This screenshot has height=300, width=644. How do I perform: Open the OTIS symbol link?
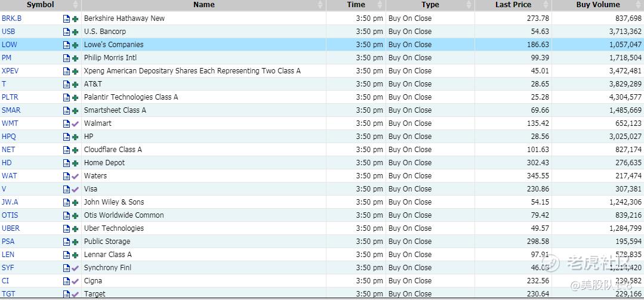tap(10, 215)
